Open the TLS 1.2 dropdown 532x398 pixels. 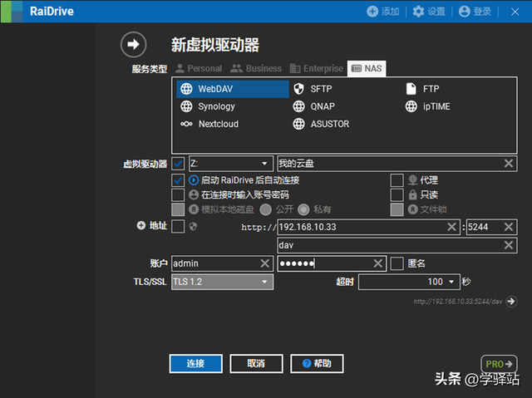[222, 282]
